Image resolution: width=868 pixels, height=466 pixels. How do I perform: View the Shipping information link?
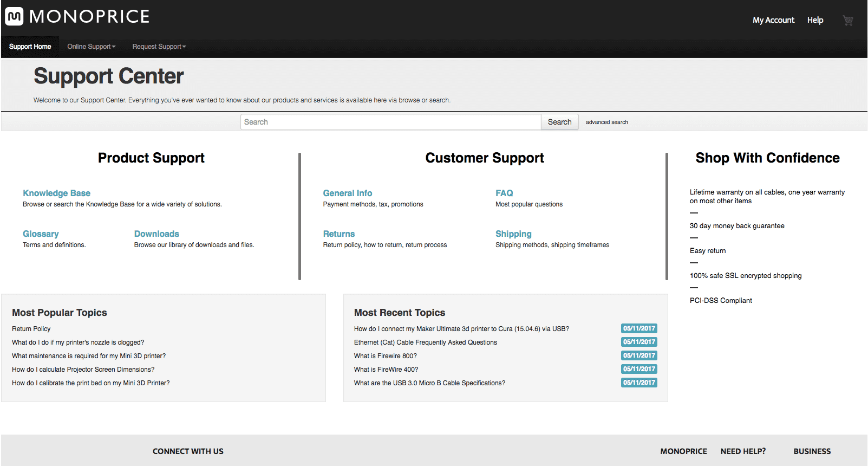pos(513,234)
